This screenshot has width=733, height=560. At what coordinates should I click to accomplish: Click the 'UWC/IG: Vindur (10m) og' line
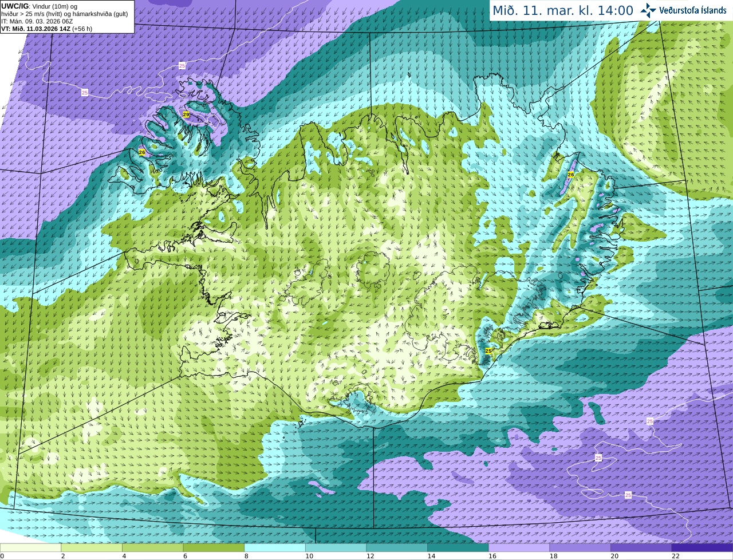coord(40,6)
